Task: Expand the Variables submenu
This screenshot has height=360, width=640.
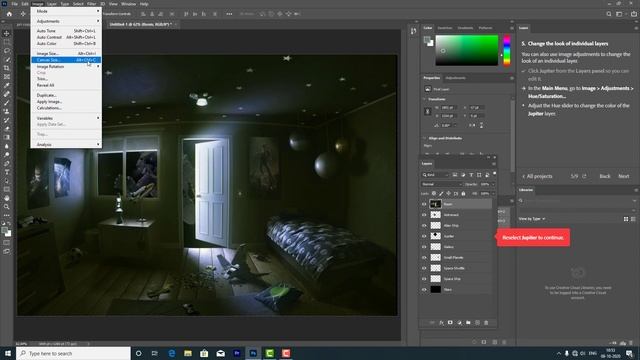Action: (66, 118)
